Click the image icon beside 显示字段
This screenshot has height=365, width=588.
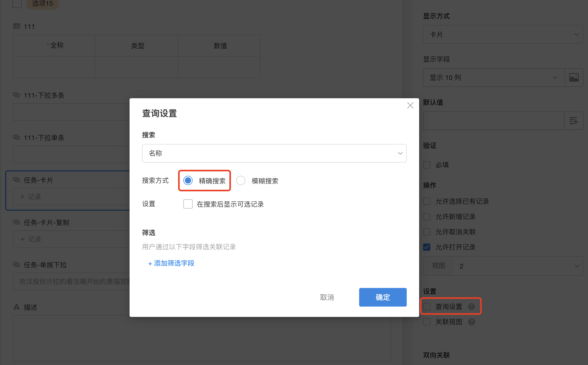(x=574, y=78)
